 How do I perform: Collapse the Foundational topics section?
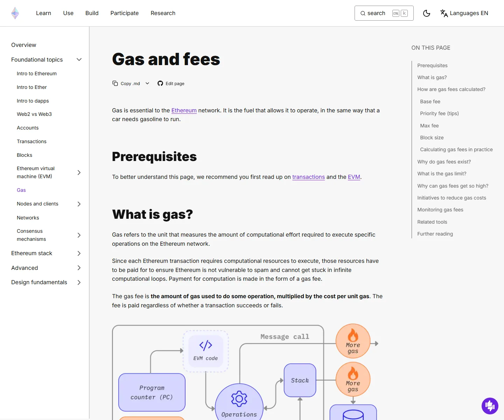(79, 59)
